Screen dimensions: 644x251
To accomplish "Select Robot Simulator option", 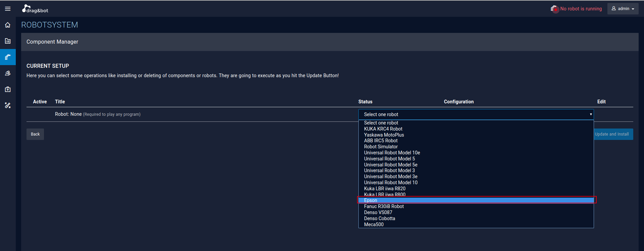I will 476,147.
